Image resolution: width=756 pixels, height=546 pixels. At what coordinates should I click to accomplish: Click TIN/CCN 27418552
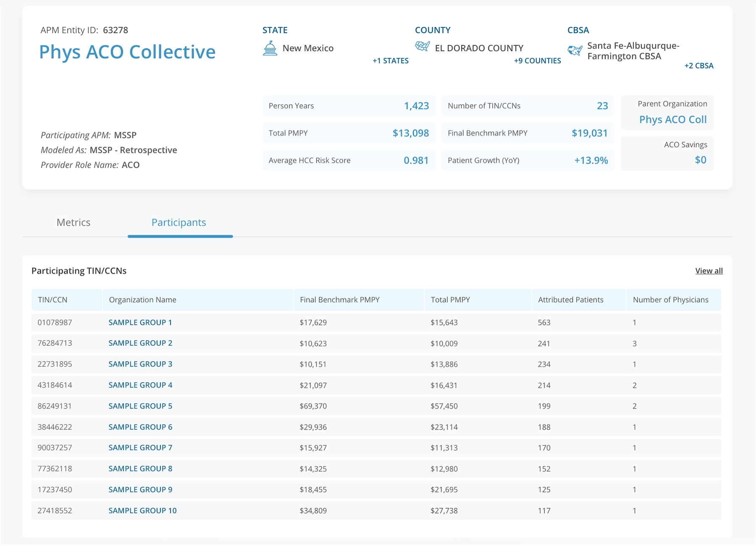(55, 511)
